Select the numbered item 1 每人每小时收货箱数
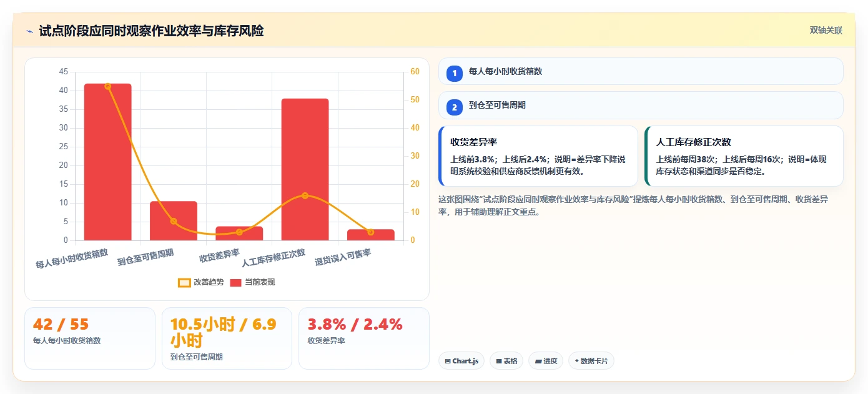The image size is (868, 394). click(641, 71)
